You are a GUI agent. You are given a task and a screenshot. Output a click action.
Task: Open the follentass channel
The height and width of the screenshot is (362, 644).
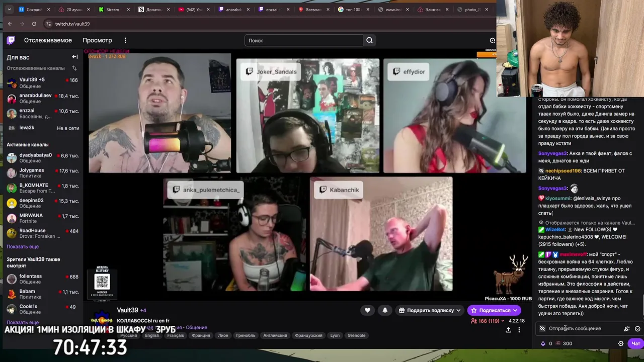(x=43, y=279)
